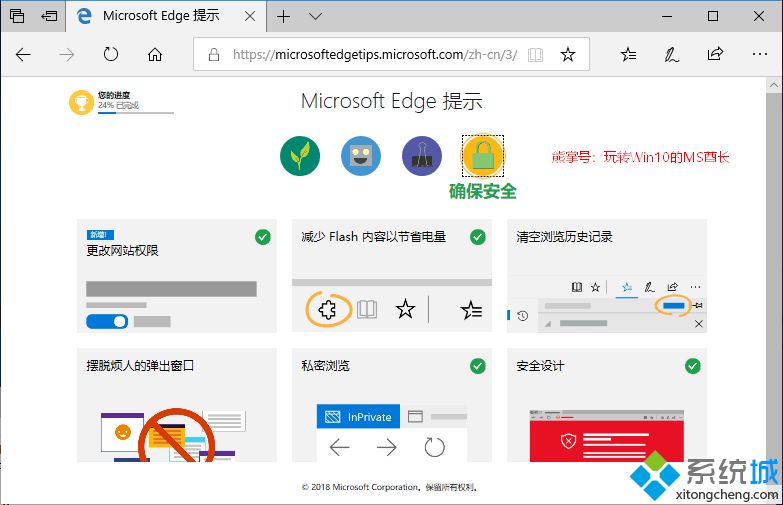Select the green leaf category icon
This screenshot has width=783, height=505.
click(300, 156)
